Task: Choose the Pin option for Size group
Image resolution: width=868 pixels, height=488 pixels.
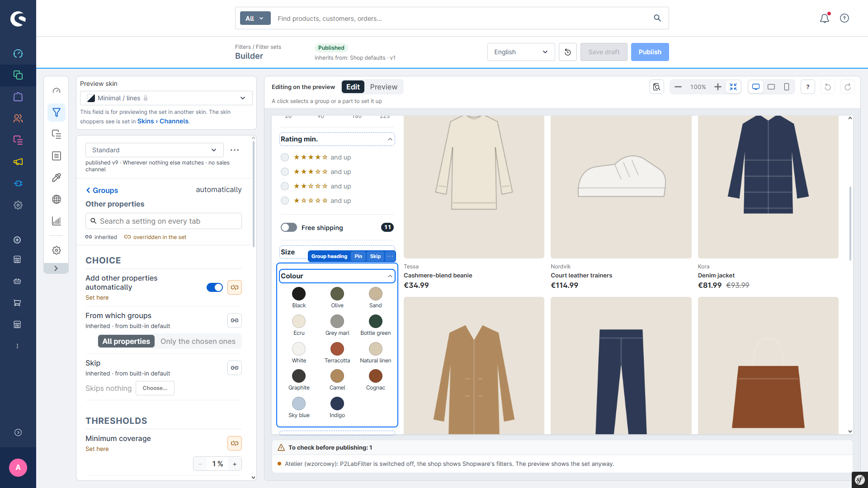Action: (x=358, y=256)
